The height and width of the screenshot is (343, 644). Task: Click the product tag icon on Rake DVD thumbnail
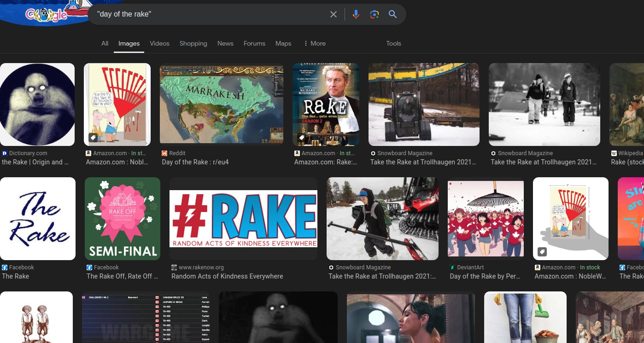[301, 138]
